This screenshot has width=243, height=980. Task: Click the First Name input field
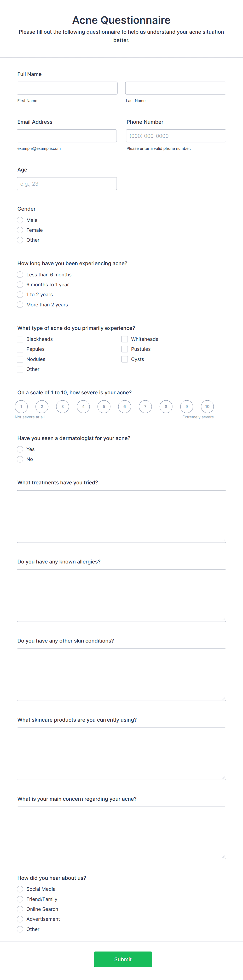click(x=67, y=87)
